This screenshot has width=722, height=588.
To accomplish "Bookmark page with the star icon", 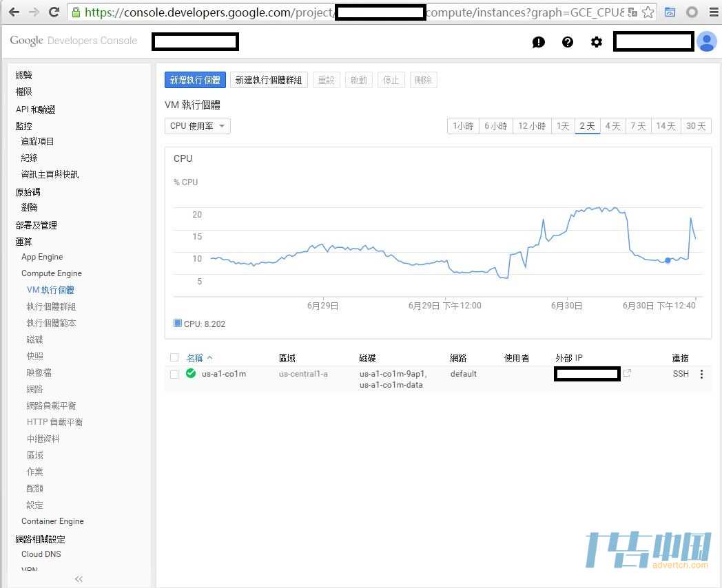I will [648, 12].
